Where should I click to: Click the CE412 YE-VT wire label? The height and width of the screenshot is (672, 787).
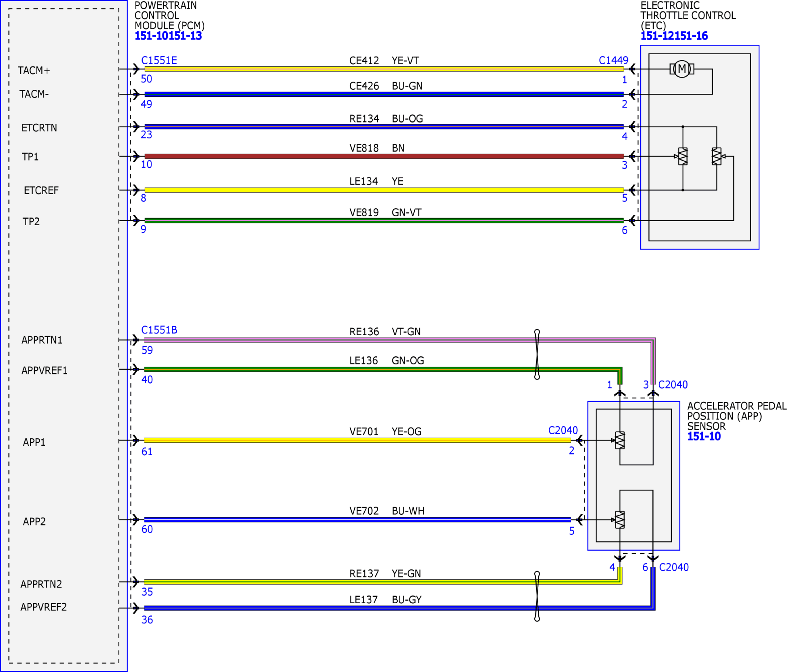[384, 61]
